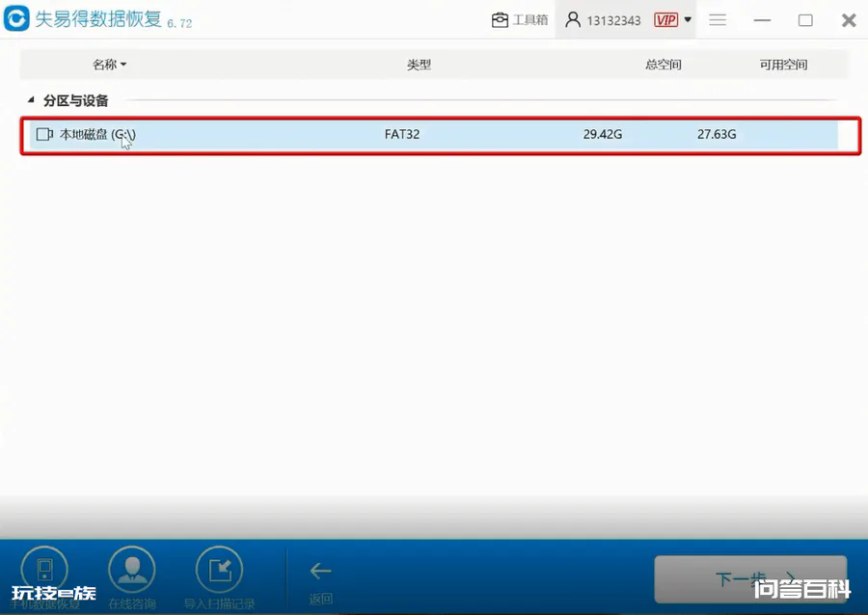Close the data recovery window

849,20
